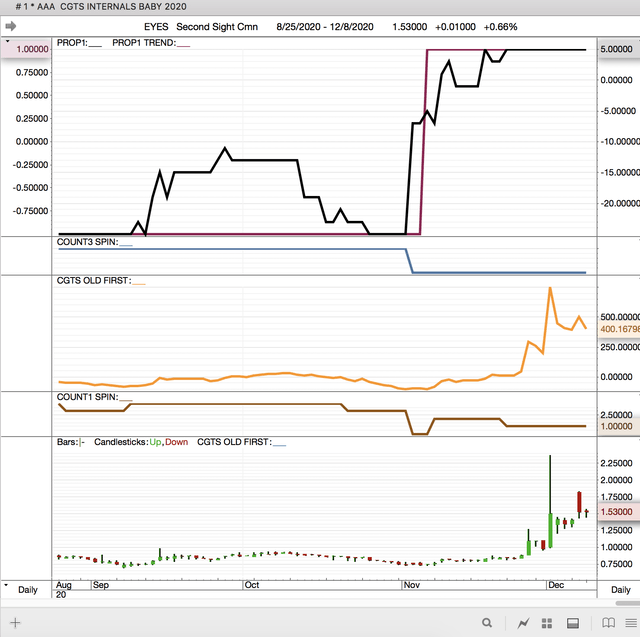The width and height of the screenshot is (640, 637).
Task: Select the line chart view icon
Action: pyautogui.click(x=523, y=623)
